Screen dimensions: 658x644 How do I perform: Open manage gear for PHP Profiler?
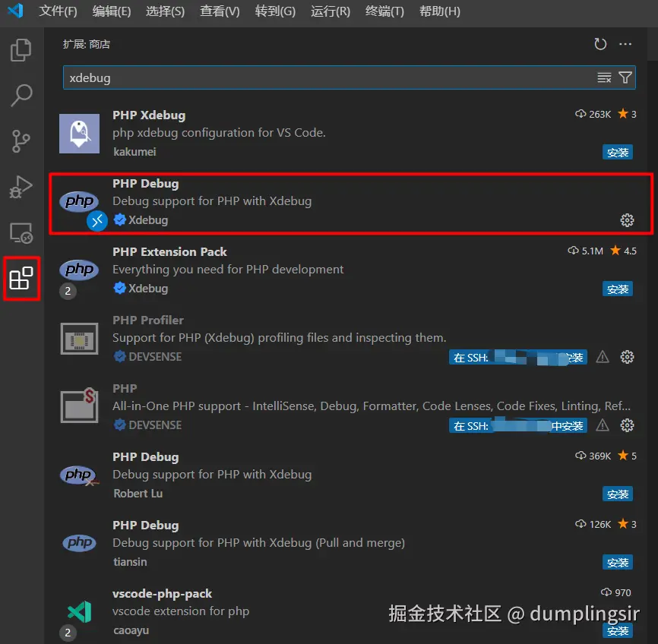(x=627, y=357)
